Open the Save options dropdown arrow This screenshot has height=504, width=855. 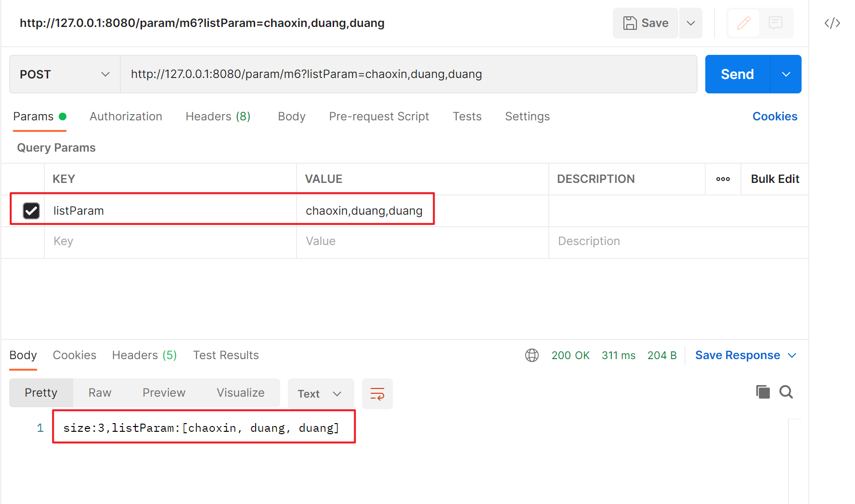pos(691,23)
